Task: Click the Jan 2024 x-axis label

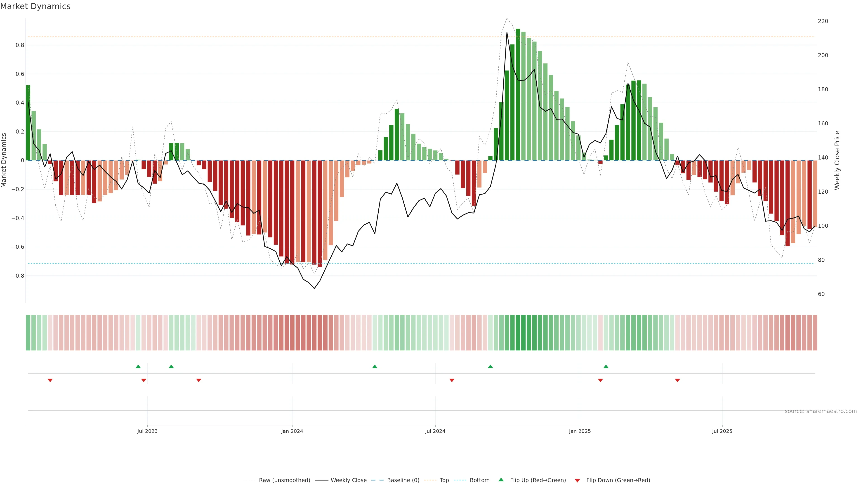Action: (292, 431)
